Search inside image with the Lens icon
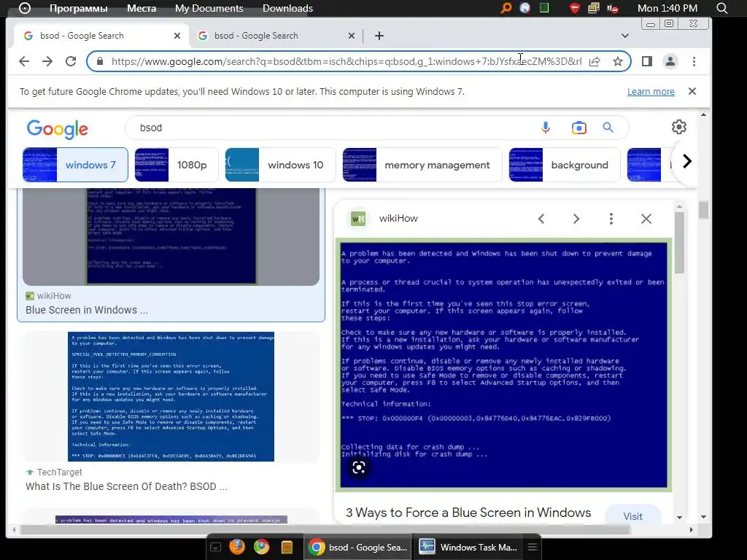This screenshot has width=747, height=560. [x=359, y=467]
